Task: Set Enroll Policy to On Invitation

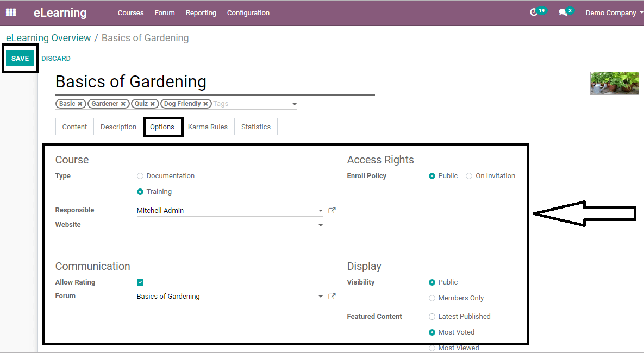Action: pyautogui.click(x=469, y=176)
